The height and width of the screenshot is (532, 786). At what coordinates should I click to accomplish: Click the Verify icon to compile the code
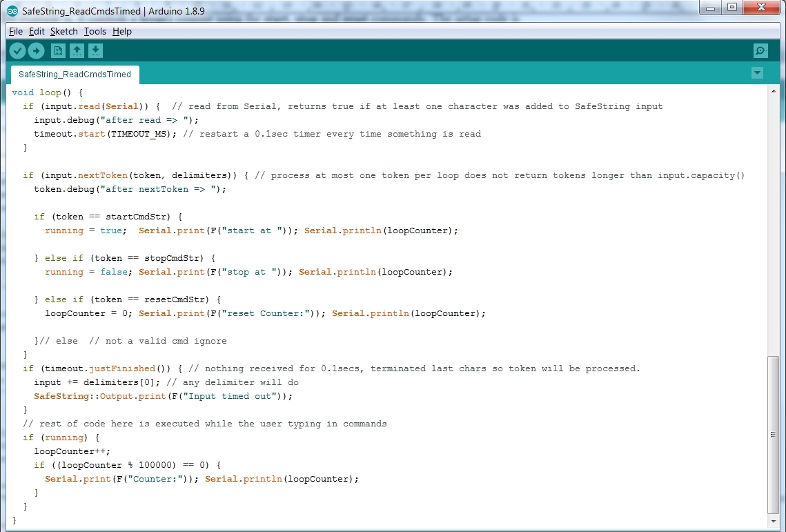click(17, 50)
